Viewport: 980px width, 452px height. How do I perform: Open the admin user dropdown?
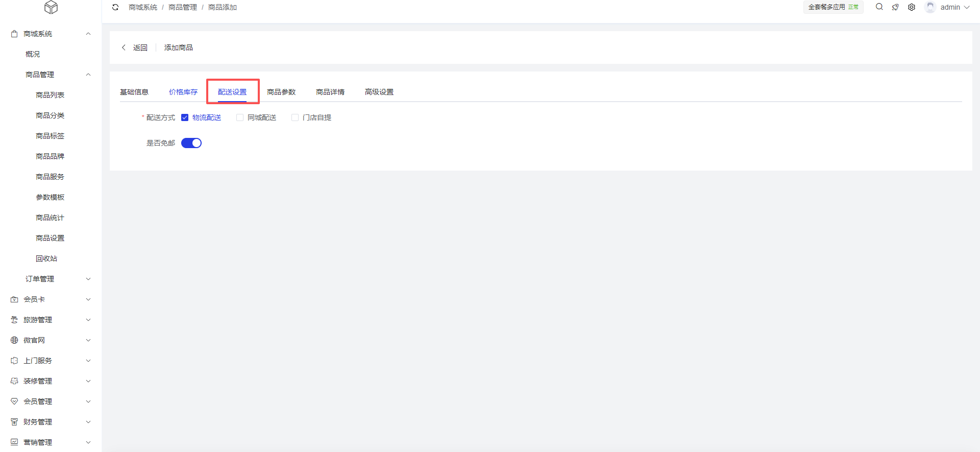[x=949, y=7]
